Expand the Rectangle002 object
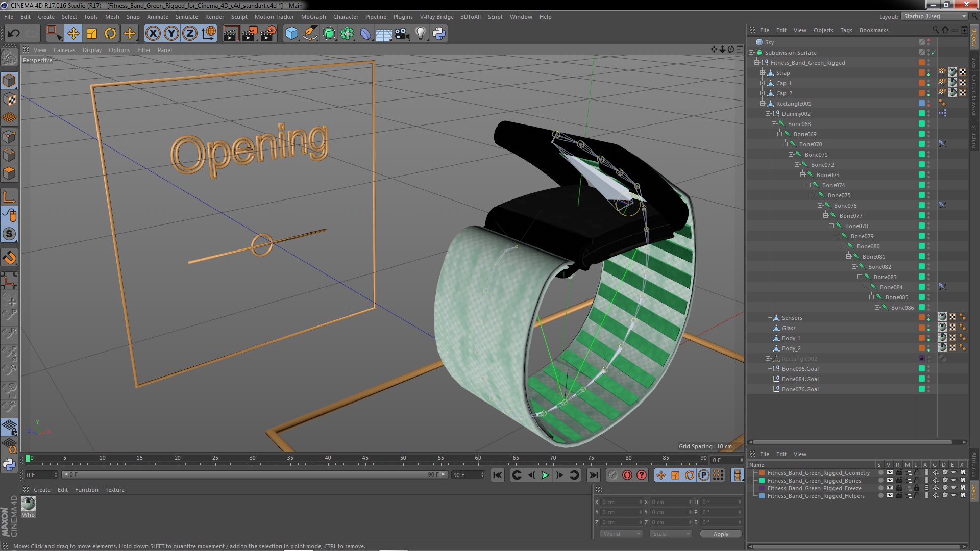 (768, 359)
